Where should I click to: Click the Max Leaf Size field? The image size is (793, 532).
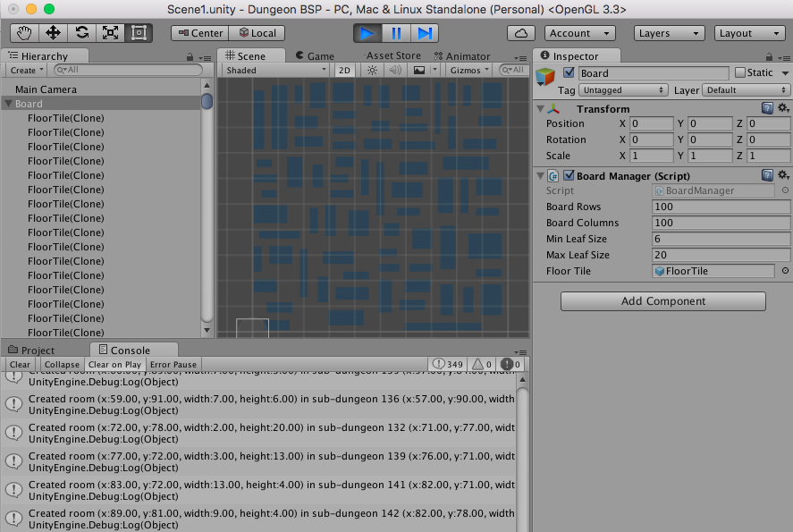(x=721, y=255)
